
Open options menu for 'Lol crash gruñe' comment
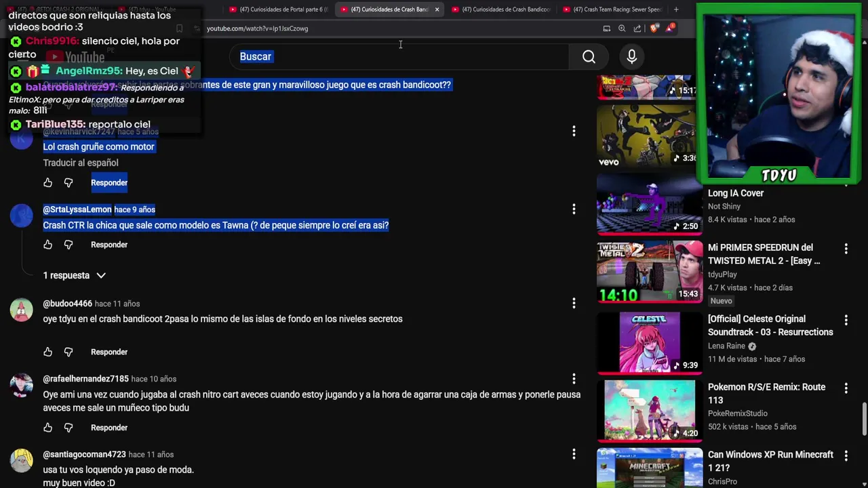tap(574, 131)
